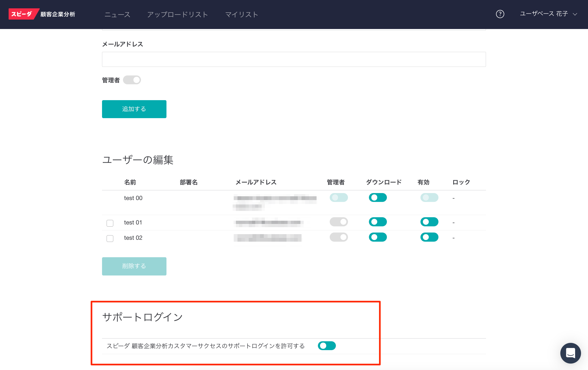
Task: Check the test 01 row checkbox
Action: 110,223
